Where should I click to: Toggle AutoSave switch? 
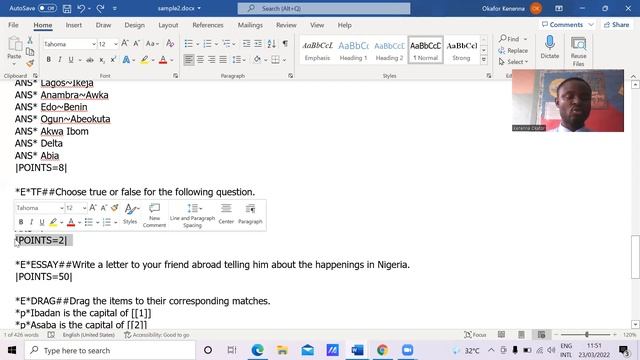point(47,8)
